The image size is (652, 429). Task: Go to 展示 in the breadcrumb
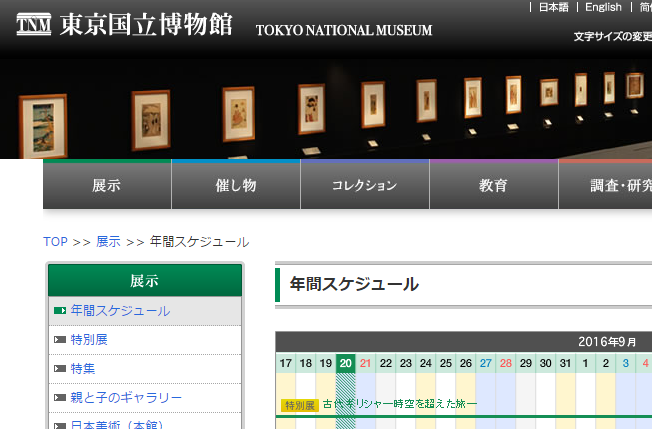[108, 242]
